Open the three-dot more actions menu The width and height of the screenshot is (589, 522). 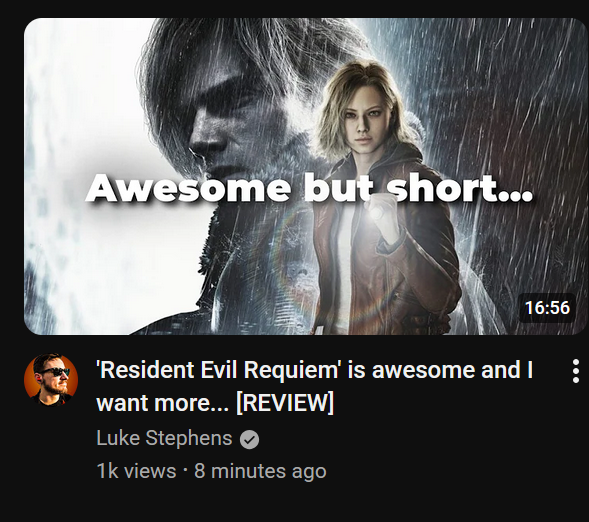tap(575, 371)
